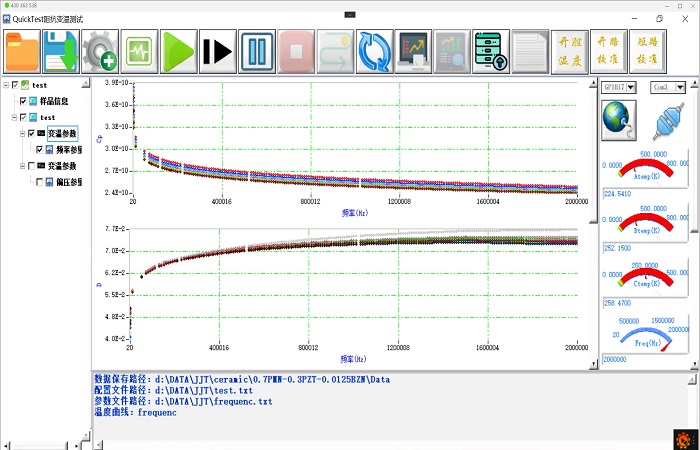Click the save floppy disk toolbar icon

pos(61,51)
